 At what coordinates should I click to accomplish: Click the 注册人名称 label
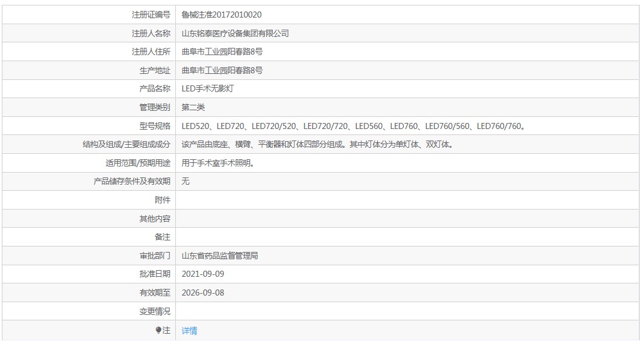151,34
